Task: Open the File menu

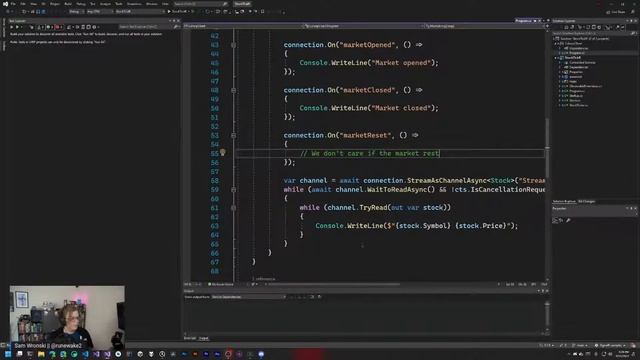Action: pyautogui.click(x=13, y=4)
